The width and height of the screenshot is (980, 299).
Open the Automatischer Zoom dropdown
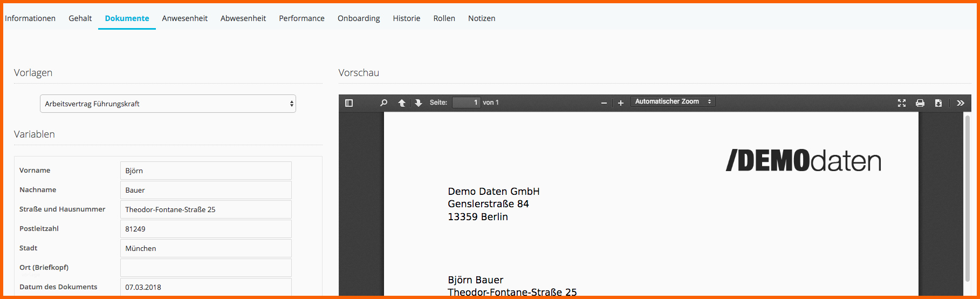click(x=673, y=101)
